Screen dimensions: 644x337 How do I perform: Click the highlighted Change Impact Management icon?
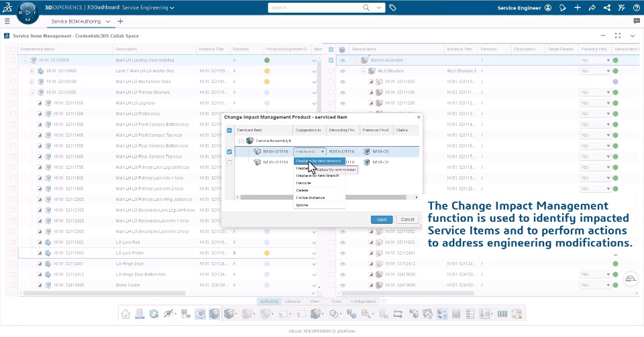tap(442, 314)
